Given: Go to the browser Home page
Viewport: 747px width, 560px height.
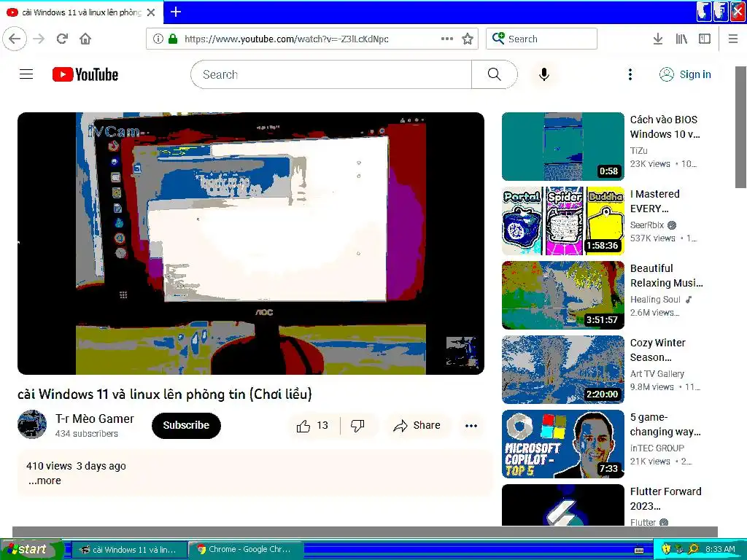Looking at the screenshot, I should pyautogui.click(x=85, y=39).
